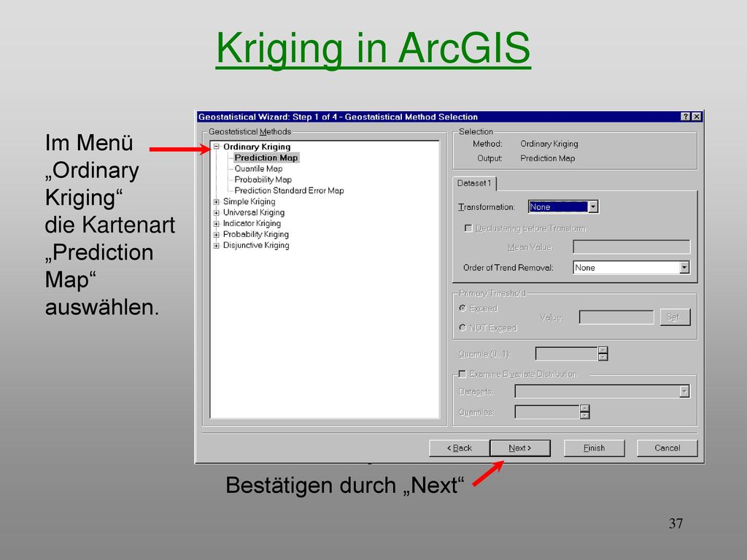Click the Quantile (0..1) input field
This screenshot has height=560, width=747.
tap(566, 354)
